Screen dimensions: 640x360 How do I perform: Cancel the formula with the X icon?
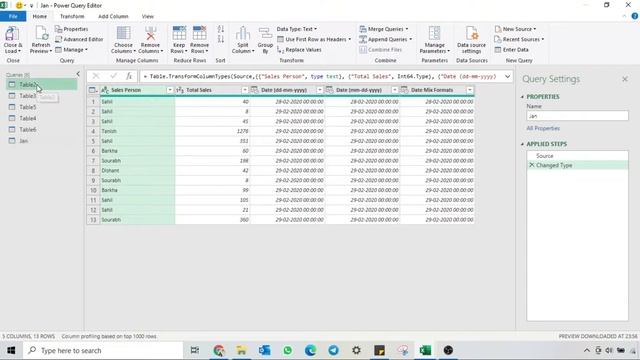click(96, 76)
